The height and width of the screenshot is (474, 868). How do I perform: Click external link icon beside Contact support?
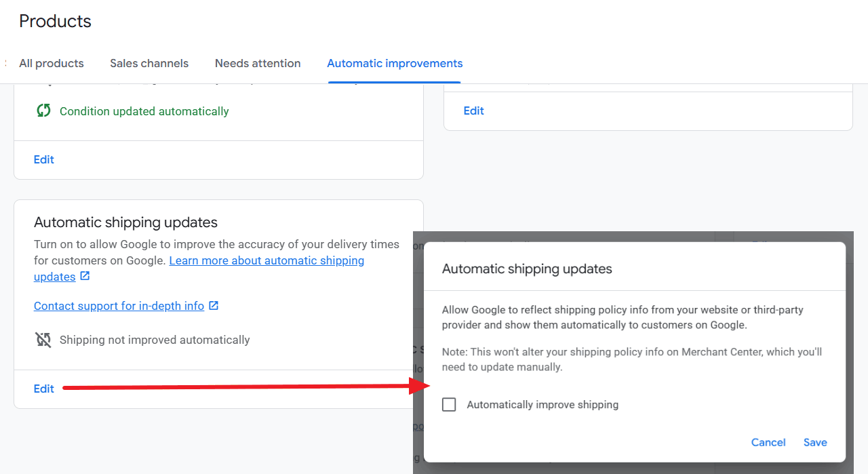pos(214,306)
